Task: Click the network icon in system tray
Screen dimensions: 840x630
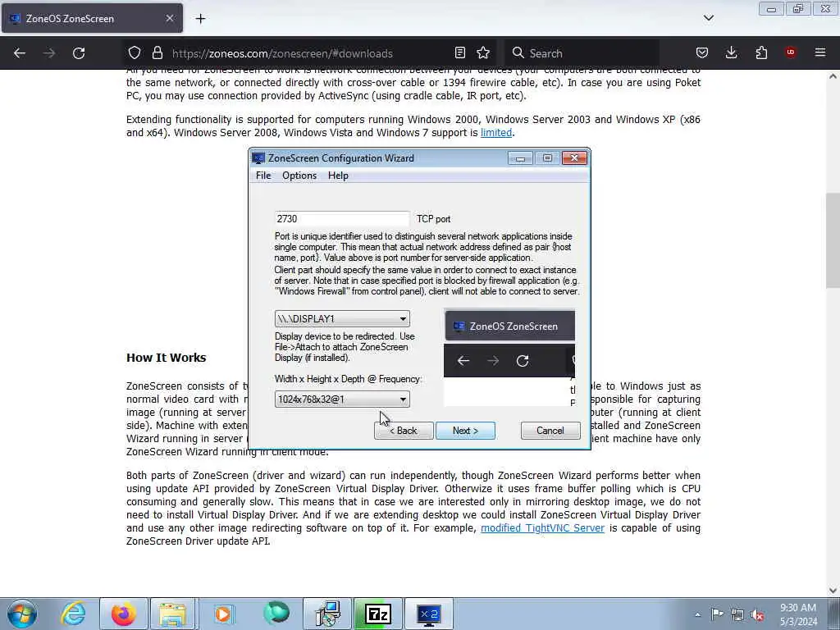Action: [737, 614]
